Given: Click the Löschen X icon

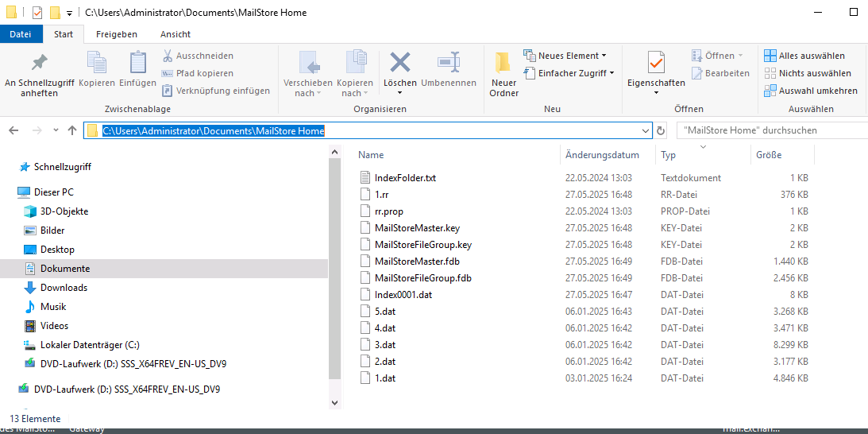Looking at the screenshot, I should 399,62.
